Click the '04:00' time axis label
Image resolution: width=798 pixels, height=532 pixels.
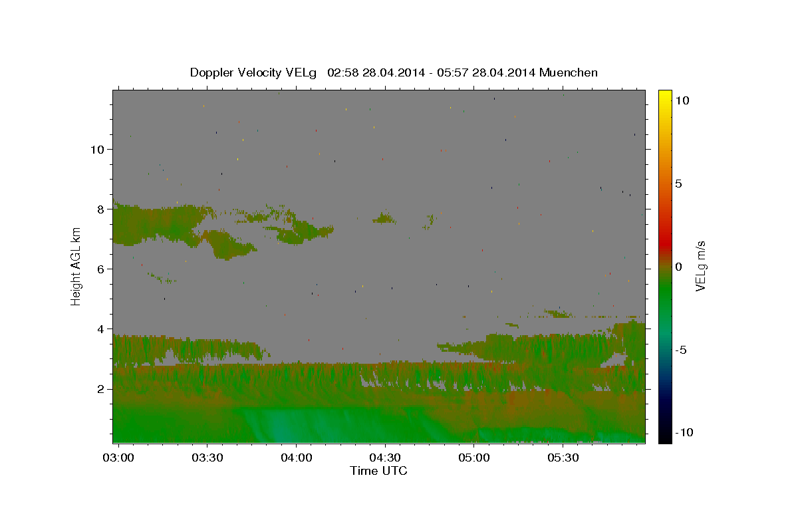pos(296,458)
